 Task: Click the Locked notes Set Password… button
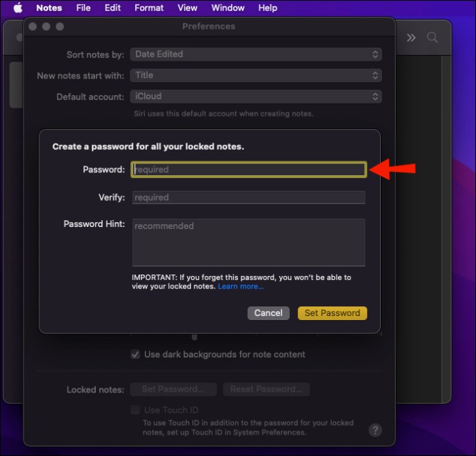click(x=173, y=389)
